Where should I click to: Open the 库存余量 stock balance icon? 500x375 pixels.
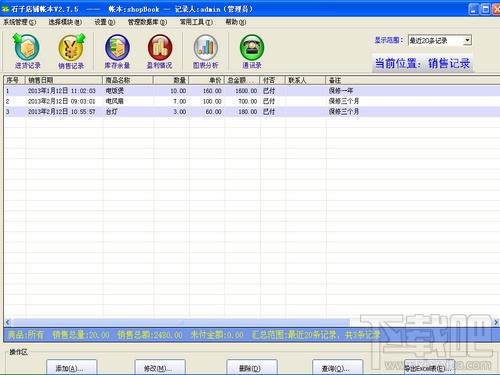pos(117,52)
